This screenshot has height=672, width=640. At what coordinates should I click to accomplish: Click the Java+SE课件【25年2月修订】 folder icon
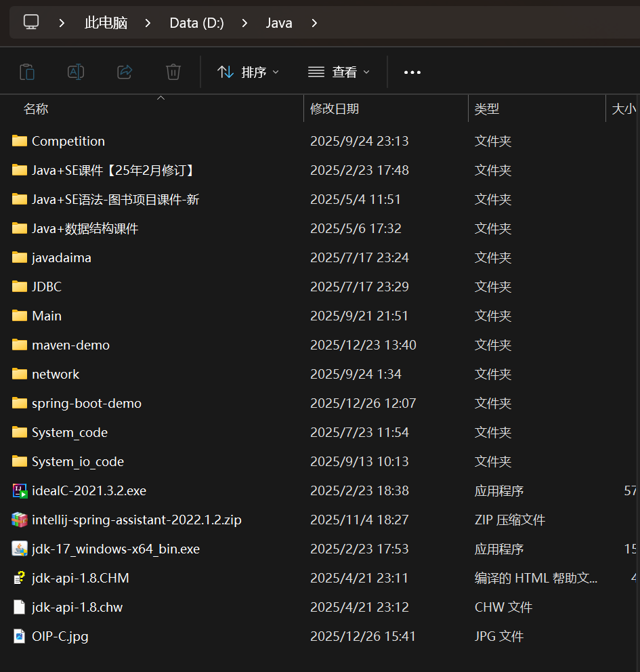coord(19,170)
